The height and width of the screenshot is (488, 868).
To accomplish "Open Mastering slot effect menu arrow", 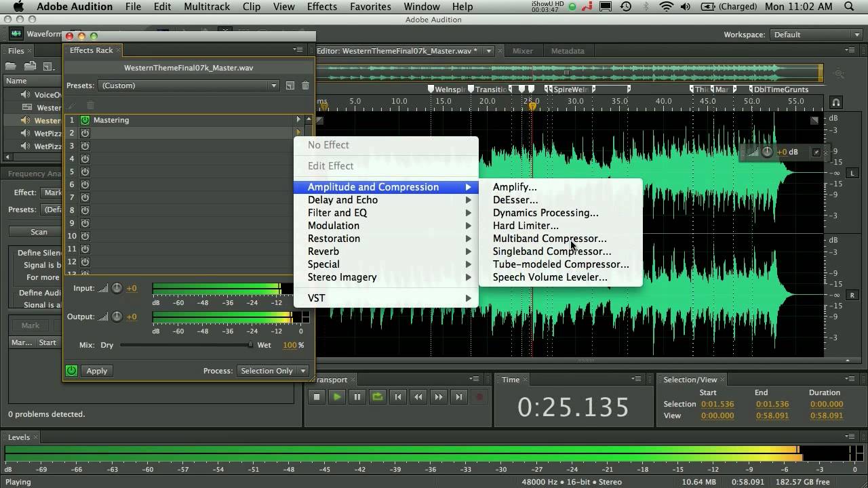I will click(298, 120).
